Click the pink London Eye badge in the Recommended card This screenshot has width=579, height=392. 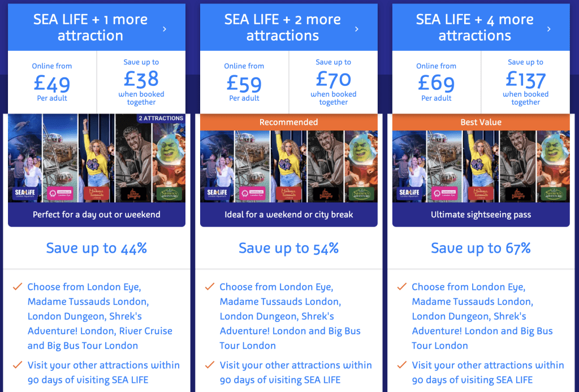253,193
